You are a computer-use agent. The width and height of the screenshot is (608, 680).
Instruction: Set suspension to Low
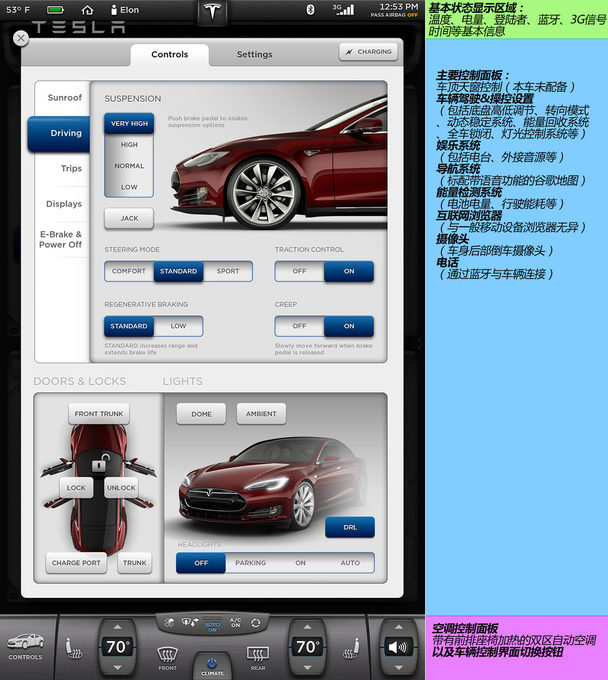click(x=129, y=187)
